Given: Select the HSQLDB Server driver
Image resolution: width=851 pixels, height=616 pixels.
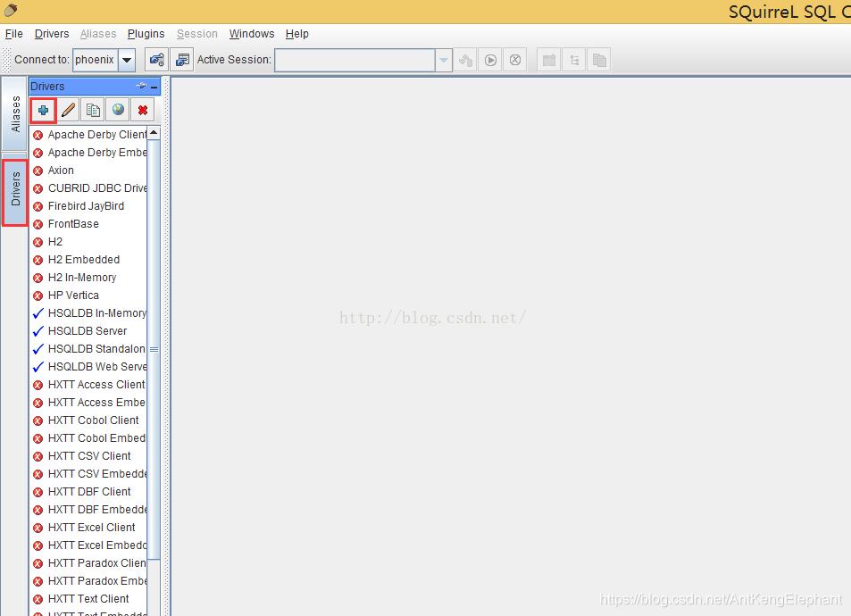Looking at the screenshot, I should tap(88, 331).
